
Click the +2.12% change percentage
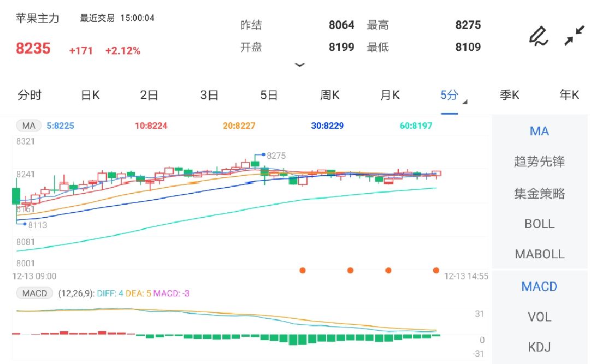tap(123, 50)
